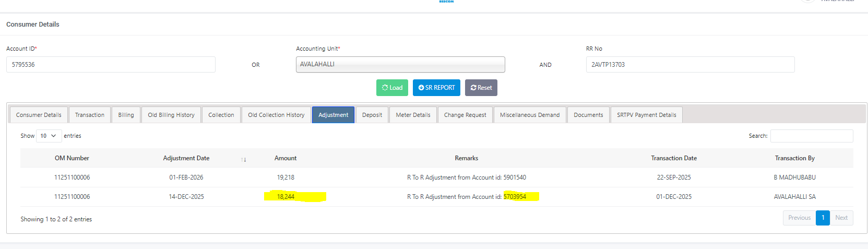Image resolution: width=868 pixels, height=249 pixels.
Task: Click the AVALAHALLI SA cell
Action: coord(795,197)
